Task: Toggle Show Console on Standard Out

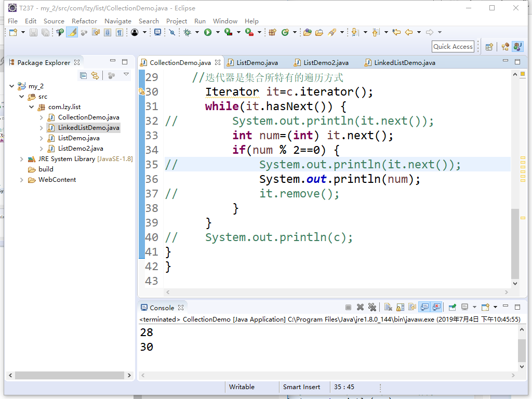Action: pyautogui.click(x=424, y=308)
